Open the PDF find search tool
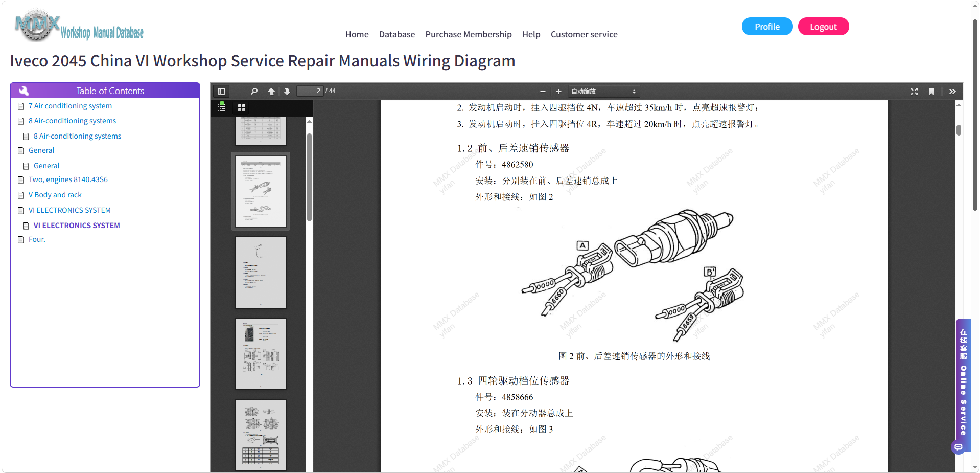This screenshot has width=980, height=473. [x=254, y=92]
